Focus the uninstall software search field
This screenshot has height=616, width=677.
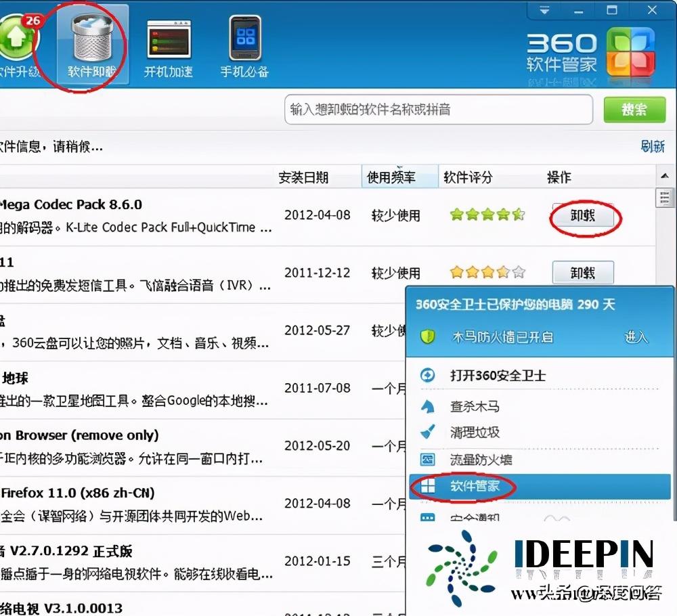[x=438, y=110]
